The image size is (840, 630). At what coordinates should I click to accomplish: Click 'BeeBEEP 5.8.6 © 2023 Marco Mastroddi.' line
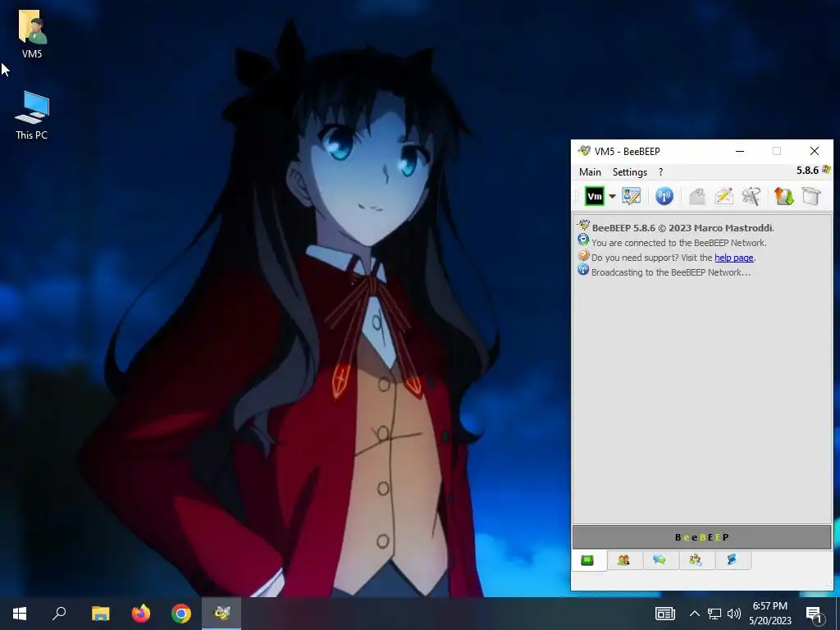[x=682, y=228]
